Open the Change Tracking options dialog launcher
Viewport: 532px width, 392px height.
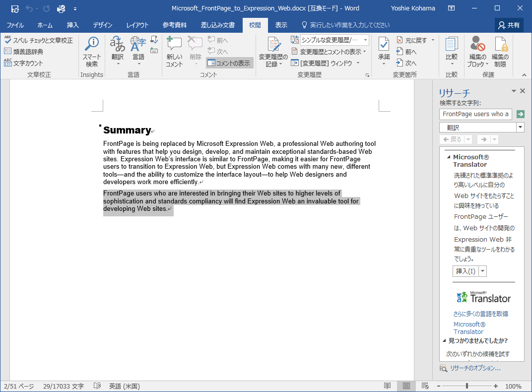tap(367, 75)
